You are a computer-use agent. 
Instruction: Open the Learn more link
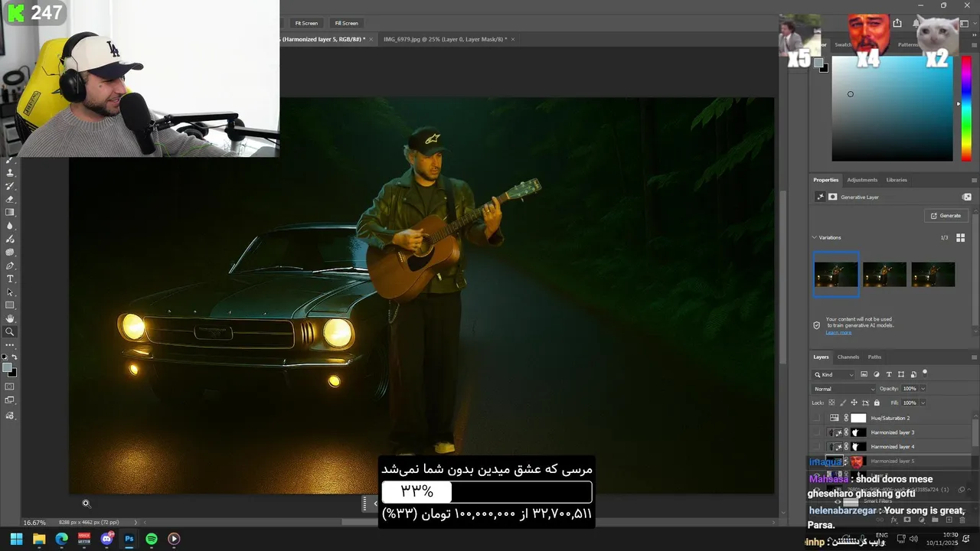(x=838, y=332)
